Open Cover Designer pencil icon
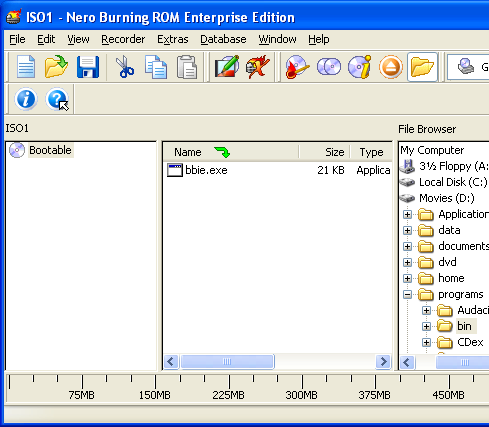 (227, 67)
